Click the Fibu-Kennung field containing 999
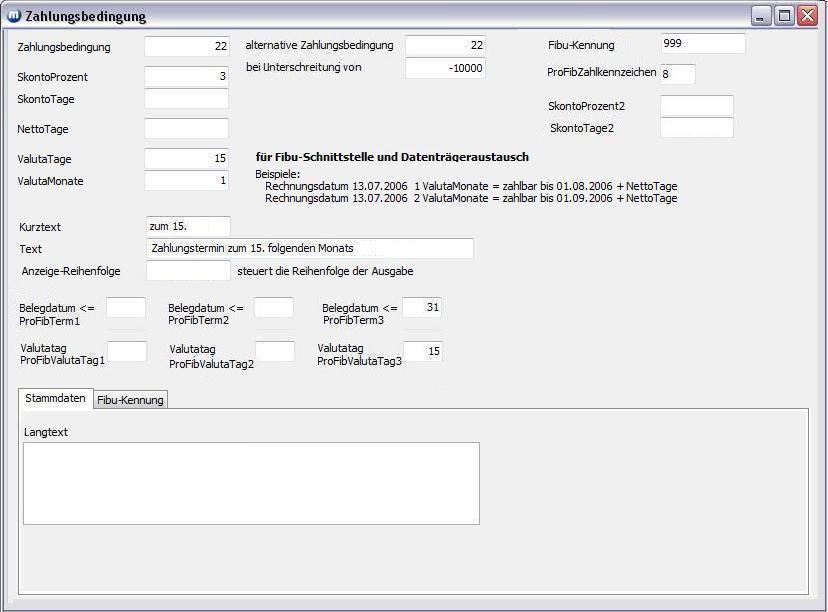The image size is (828, 612). (x=703, y=44)
